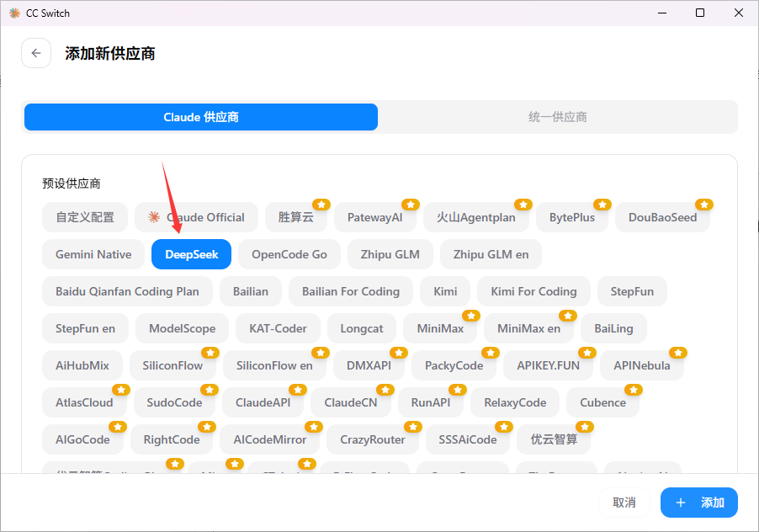This screenshot has width=759, height=532.
Task: Confirm with the 添加 button
Action: [699, 503]
